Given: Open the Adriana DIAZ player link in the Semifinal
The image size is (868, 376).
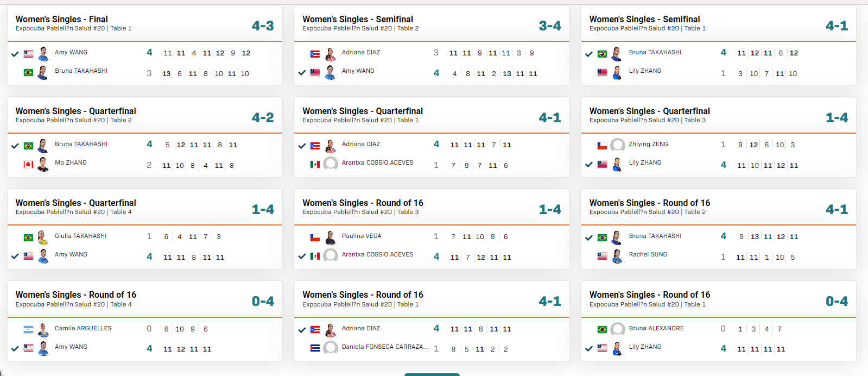Looking at the screenshot, I should (x=360, y=52).
